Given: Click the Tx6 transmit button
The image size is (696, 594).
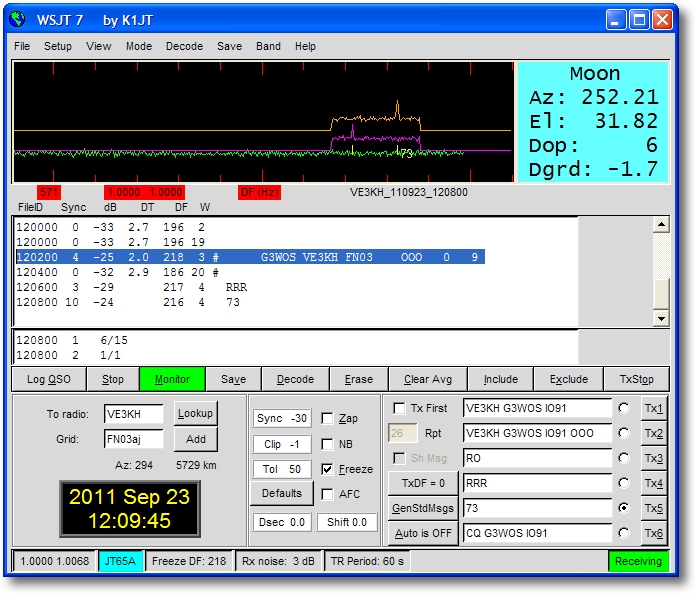Looking at the screenshot, I should click(654, 533).
